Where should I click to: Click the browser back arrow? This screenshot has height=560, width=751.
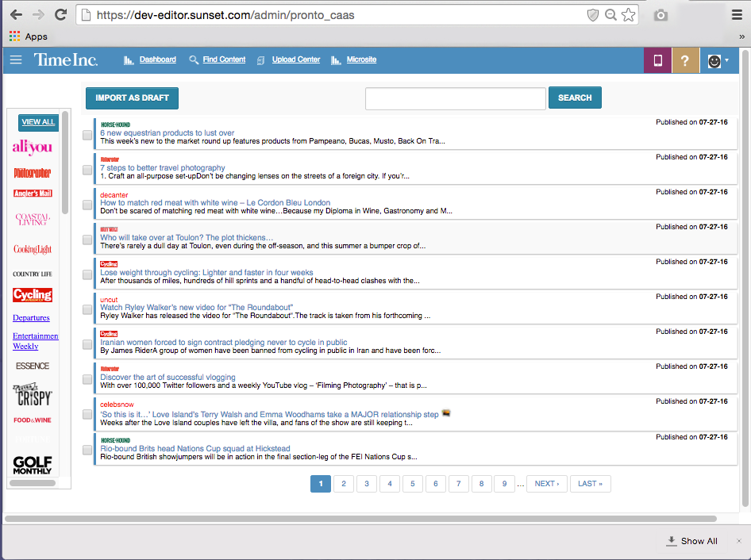coord(17,15)
